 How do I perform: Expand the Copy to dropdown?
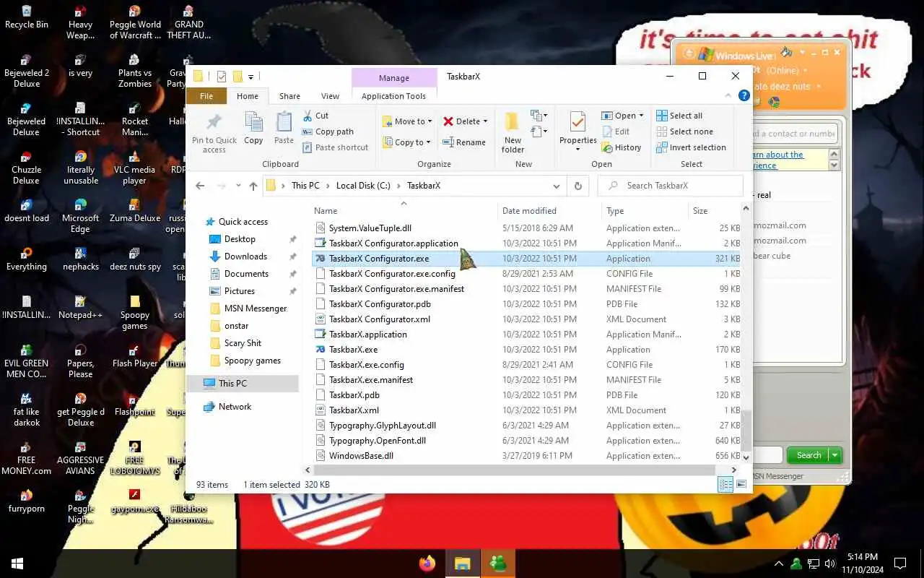[428, 142]
